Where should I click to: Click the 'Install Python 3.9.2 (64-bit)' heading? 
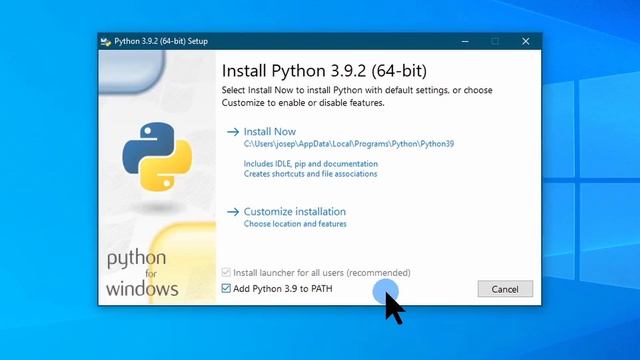[x=324, y=71]
